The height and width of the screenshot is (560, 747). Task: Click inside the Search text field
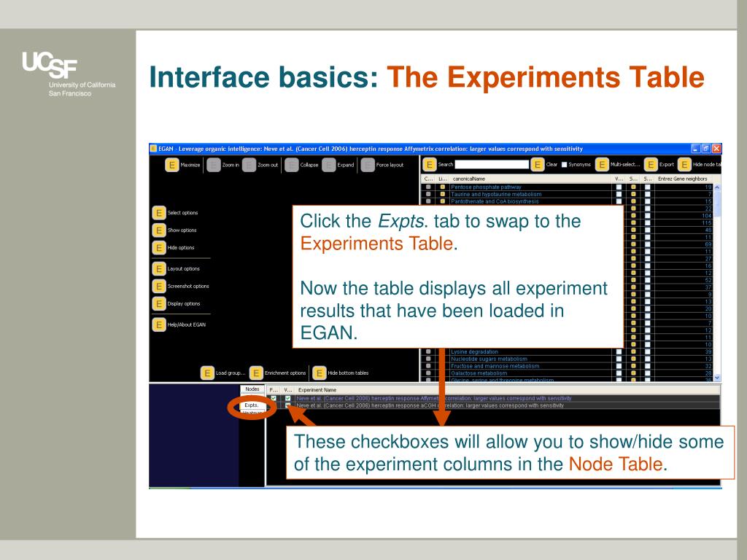click(492, 164)
